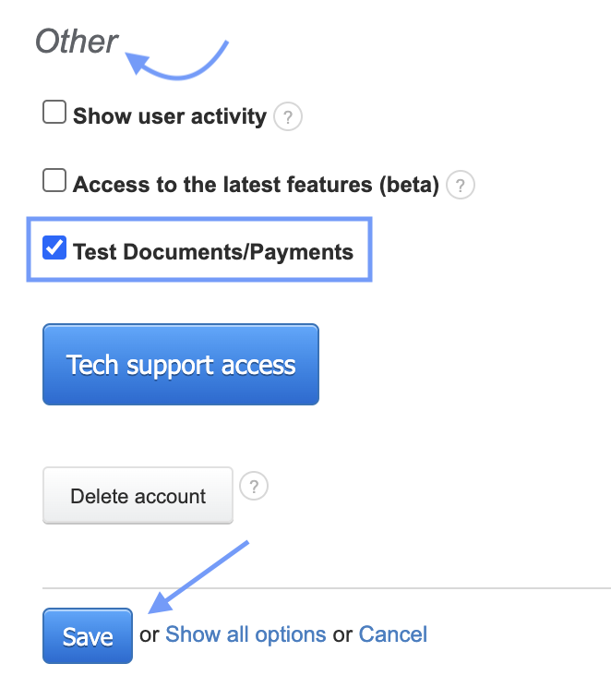Click the Delete account button
The width and height of the screenshot is (611, 700).
(x=138, y=496)
